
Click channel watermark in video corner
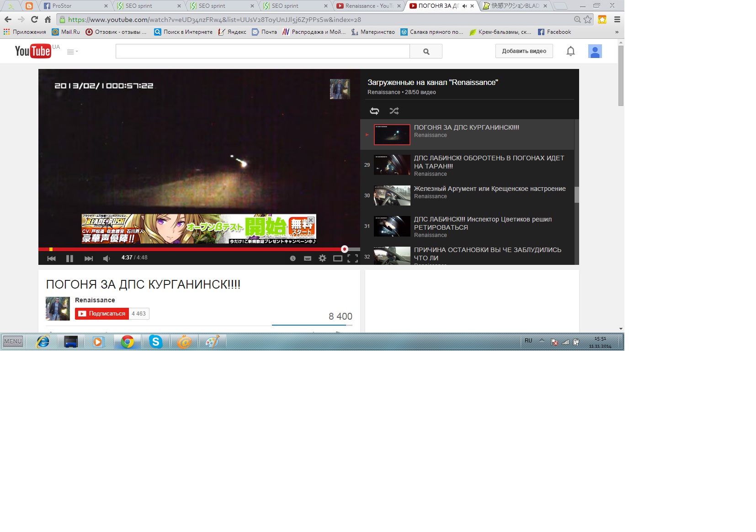click(340, 89)
